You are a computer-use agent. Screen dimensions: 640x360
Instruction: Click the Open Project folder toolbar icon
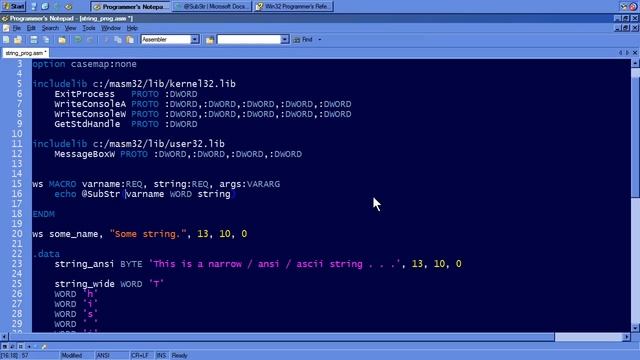click(x=62, y=40)
